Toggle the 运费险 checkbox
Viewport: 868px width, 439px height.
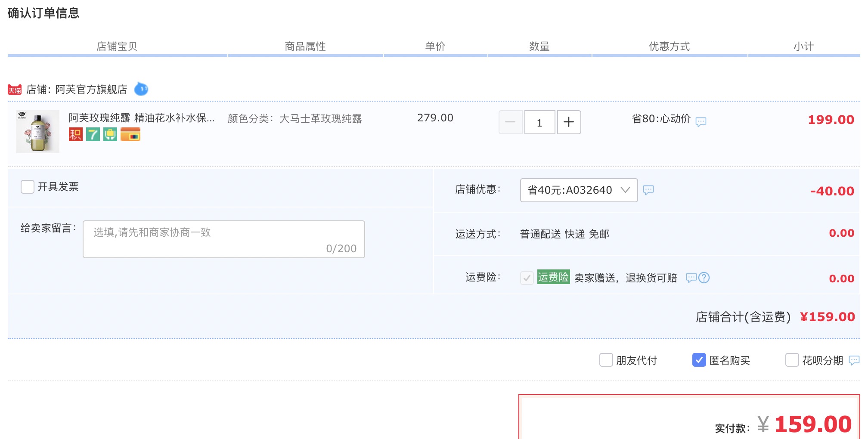527,278
